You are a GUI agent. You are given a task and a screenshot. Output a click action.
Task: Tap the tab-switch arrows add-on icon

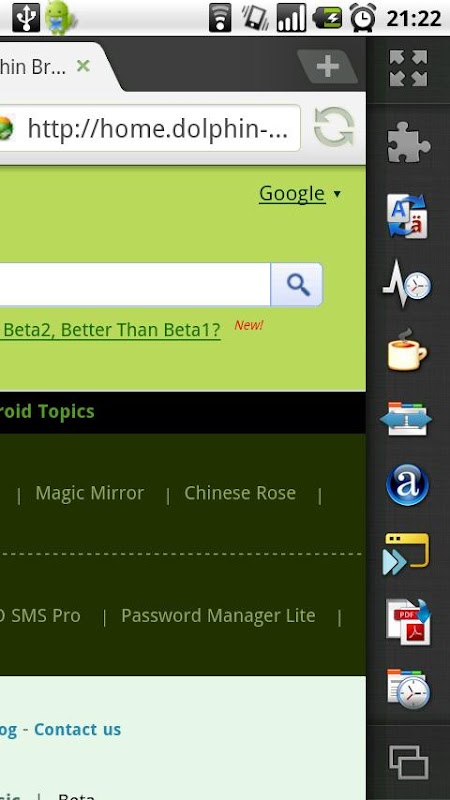point(406,419)
